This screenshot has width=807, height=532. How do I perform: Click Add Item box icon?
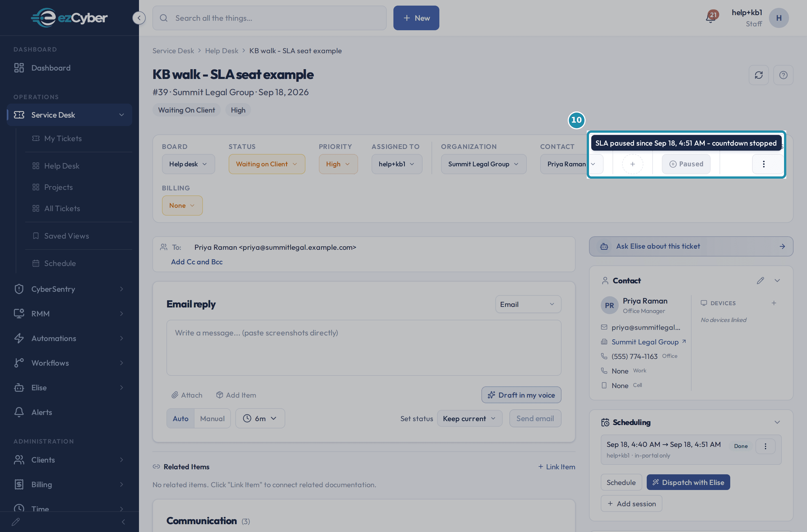(236, 395)
